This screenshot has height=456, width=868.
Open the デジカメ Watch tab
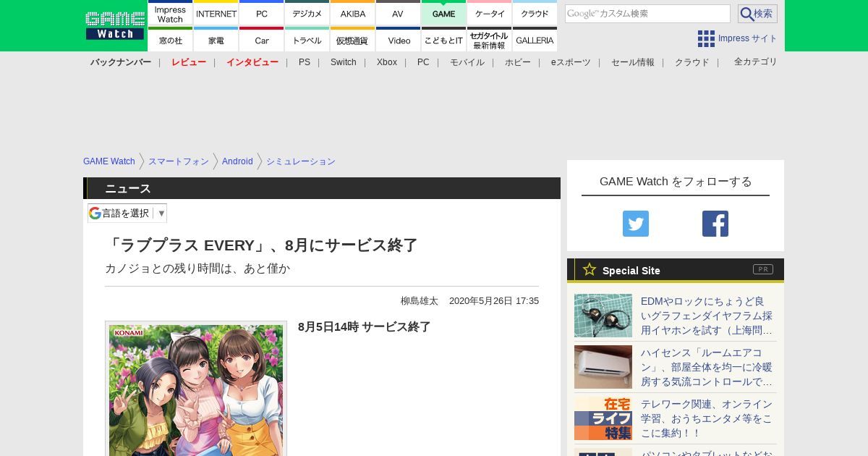coord(307,13)
